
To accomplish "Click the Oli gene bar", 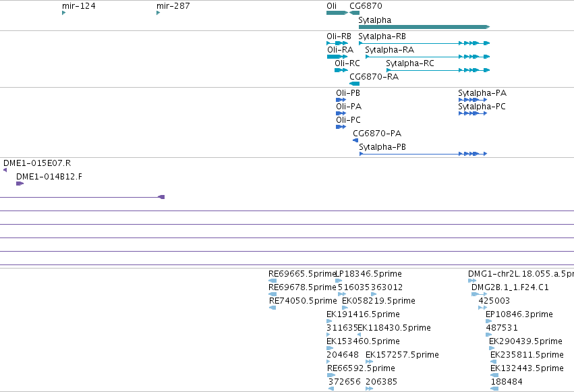I will [x=337, y=13].
